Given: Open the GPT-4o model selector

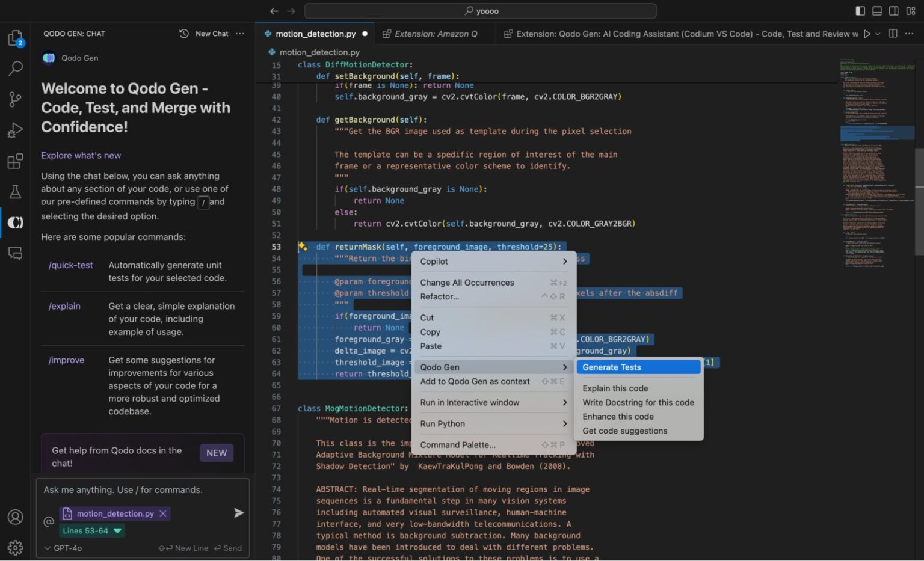Looking at the screenshot, I should click(x=63, y=548).
